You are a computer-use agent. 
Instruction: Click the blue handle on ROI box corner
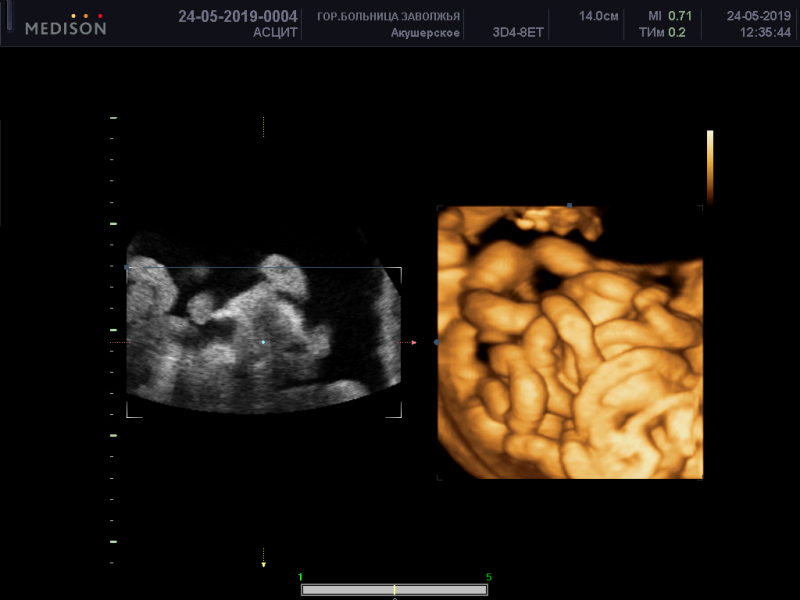coord(127,267)
